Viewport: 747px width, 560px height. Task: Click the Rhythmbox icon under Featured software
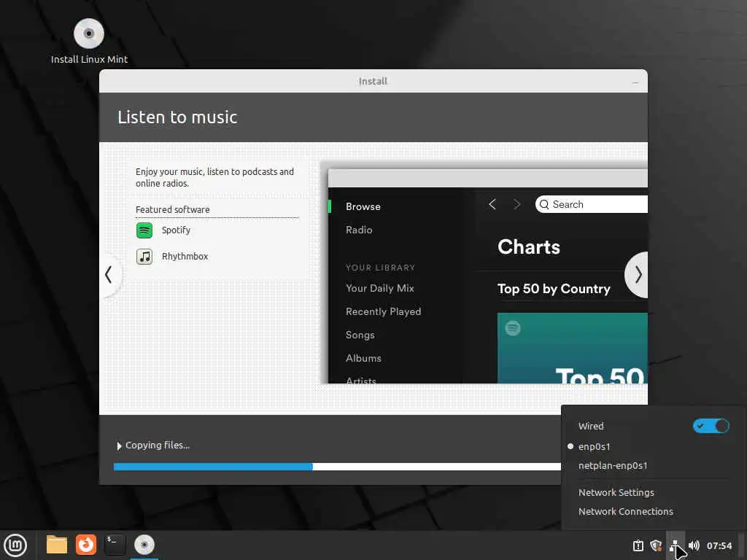click(144, 257)
